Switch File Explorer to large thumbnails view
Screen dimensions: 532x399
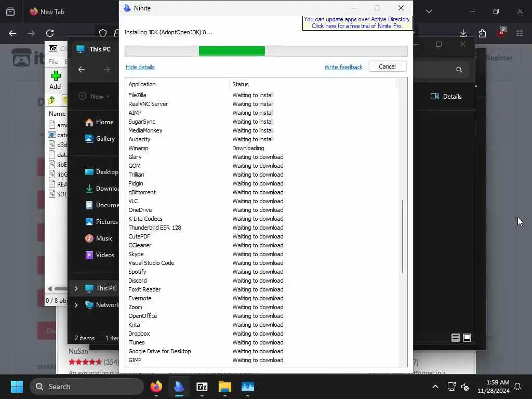tap(467, 338)
